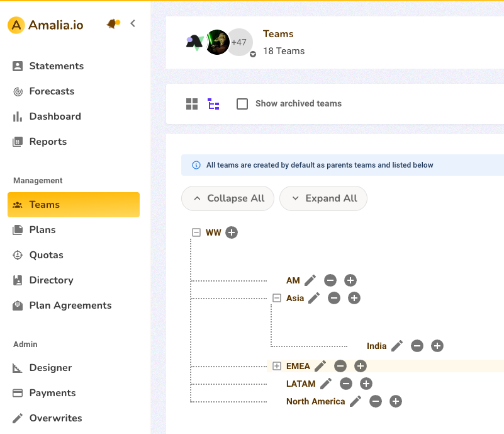Select the EMEA team name
Viewport: 504px width, 434px height.
coord(298,366)
